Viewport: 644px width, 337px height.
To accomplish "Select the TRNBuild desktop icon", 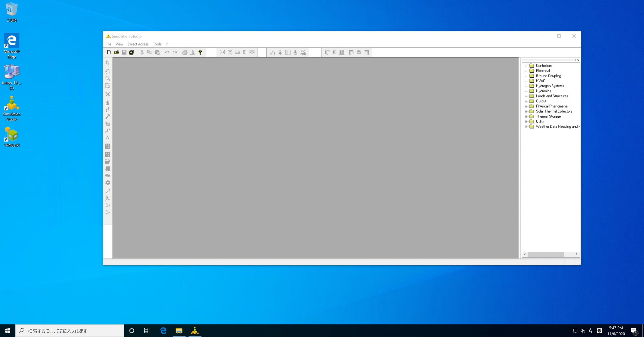I will (x=12, y=137).
